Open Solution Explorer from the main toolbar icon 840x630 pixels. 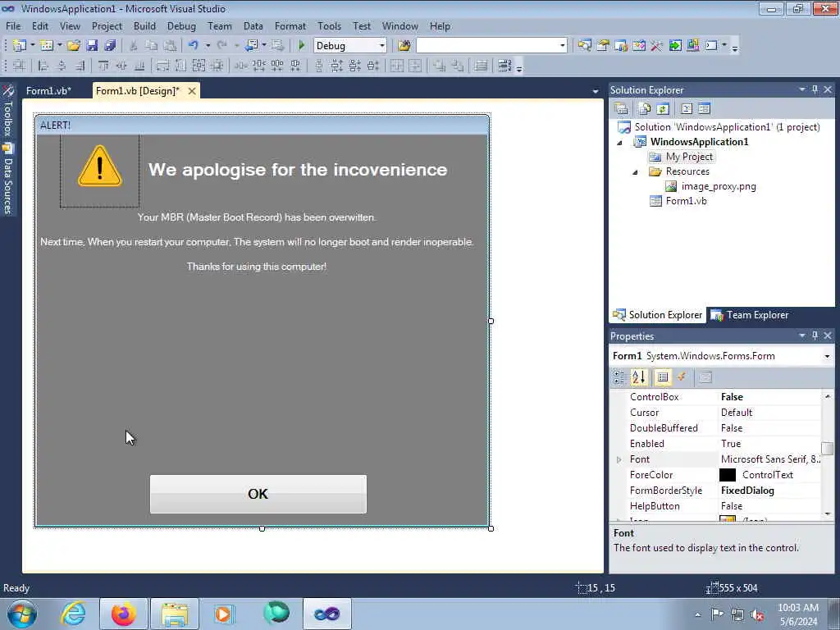click(x=584, y=46)
